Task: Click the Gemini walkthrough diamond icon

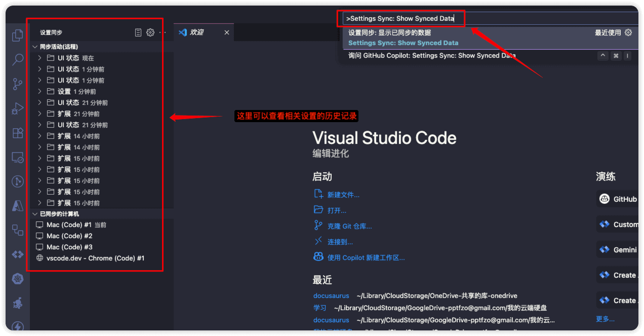Action: pyautogui.click(x=605, y=249)
